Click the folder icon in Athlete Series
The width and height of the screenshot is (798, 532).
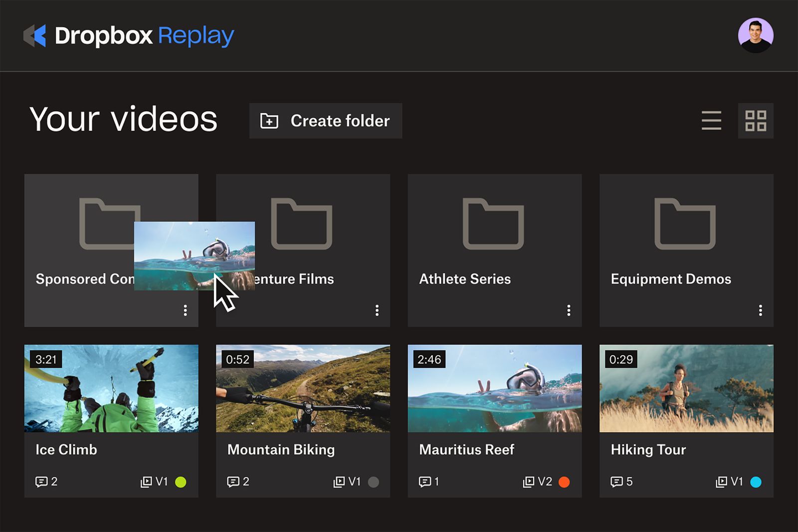coord(494,224)
